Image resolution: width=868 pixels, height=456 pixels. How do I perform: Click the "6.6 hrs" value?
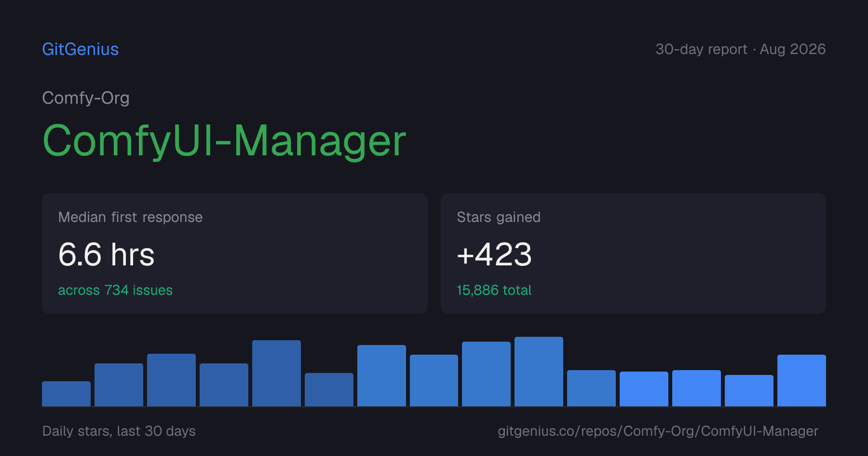point(106,254)
